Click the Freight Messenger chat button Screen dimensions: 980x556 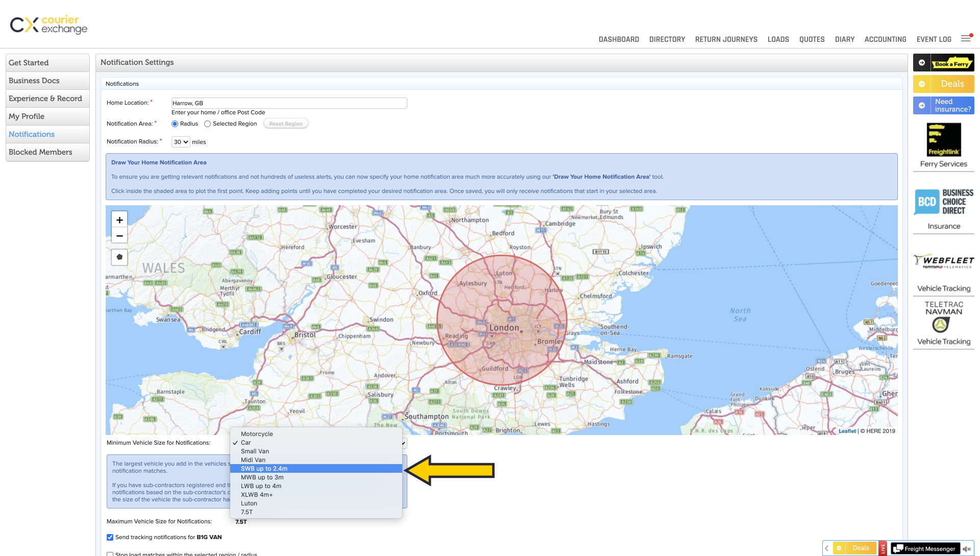925,549
